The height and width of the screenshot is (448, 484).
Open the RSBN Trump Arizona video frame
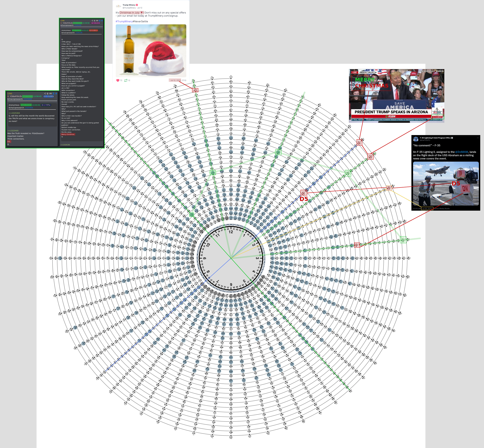pyautogui.click(x=397, y=96)
